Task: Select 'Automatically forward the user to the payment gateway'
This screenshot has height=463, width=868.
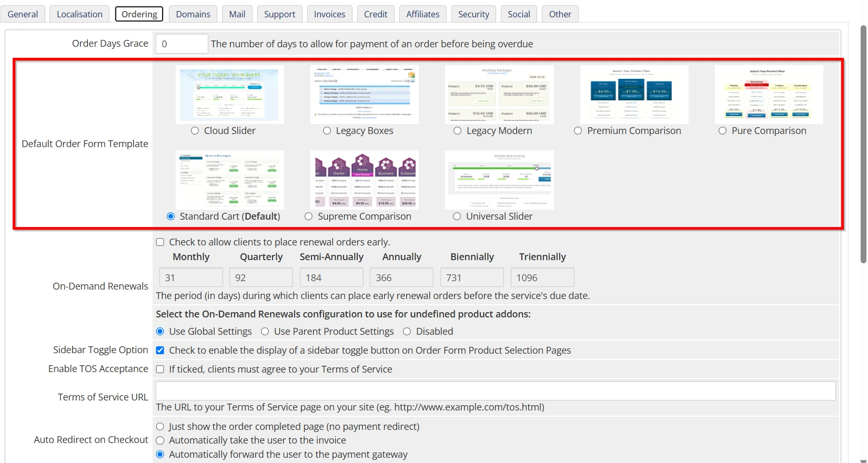Action: point(160,455)
